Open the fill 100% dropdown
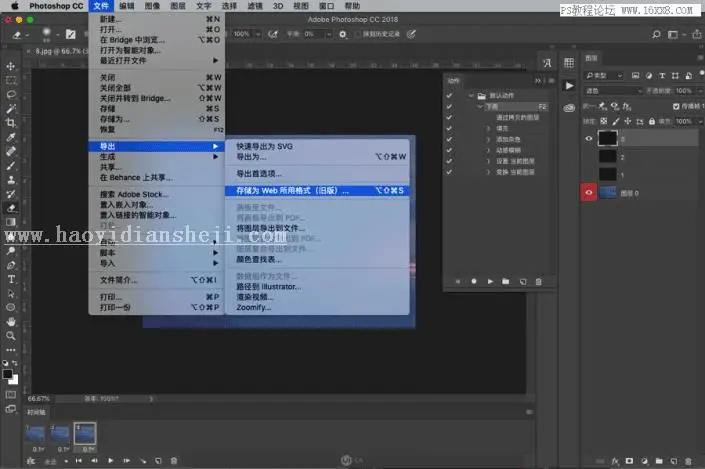The image size is (705, 469). (x=700, y=121)
